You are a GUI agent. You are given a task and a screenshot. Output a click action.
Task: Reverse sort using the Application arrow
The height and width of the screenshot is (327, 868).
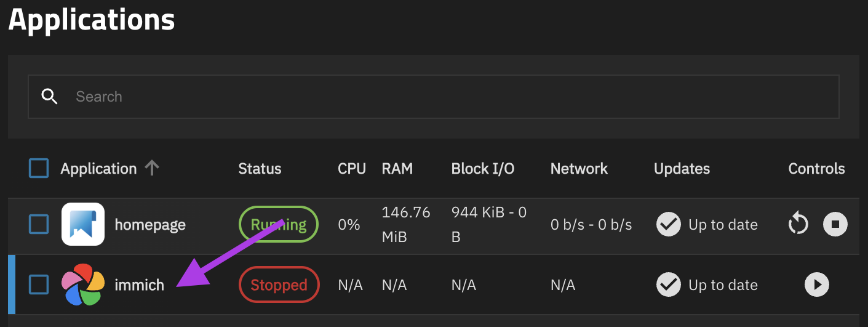(152, 168)
